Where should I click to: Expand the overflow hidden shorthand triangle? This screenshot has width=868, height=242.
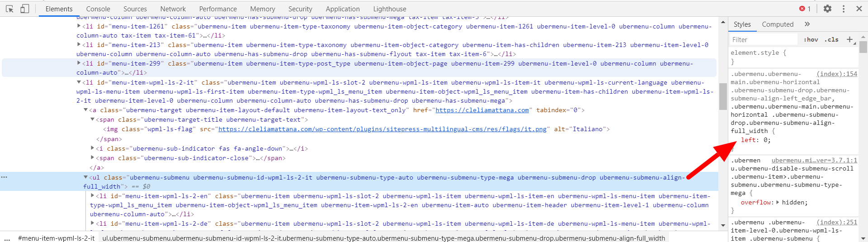tap(778, 202)
